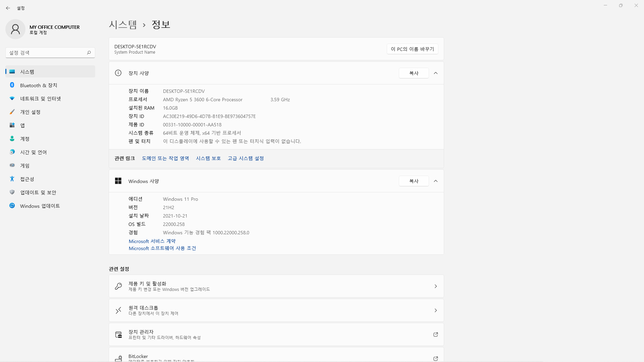Click the 21H2 version value
Screen dimensions: 644x362
pyautogui.click(x=168, y=207)
